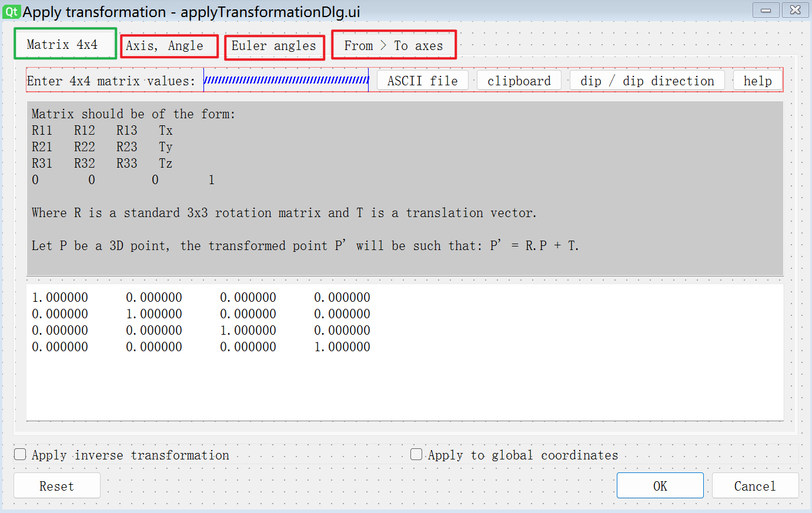Load matrix from ASCII file
This screenshot has width=812, height=513.
pyautogui.click(x=422, y=81)
